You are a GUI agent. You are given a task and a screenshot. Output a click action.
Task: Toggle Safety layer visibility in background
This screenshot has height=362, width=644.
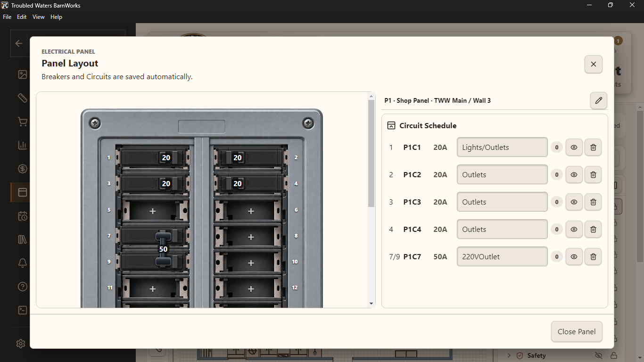599,355
